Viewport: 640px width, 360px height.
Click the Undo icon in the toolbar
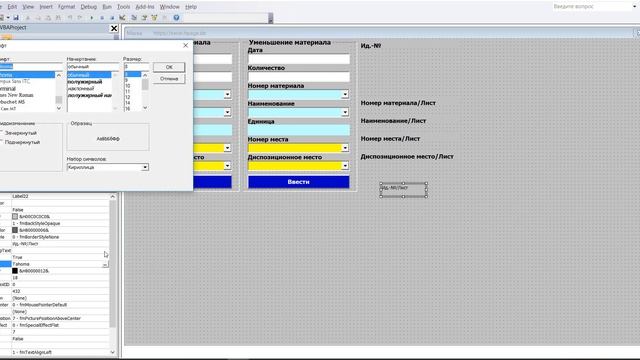(70, 18)
